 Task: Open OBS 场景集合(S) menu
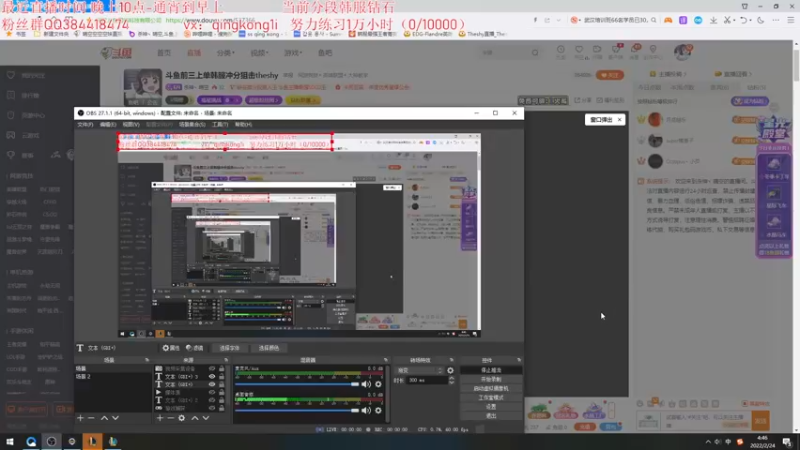tap(192, 124)
